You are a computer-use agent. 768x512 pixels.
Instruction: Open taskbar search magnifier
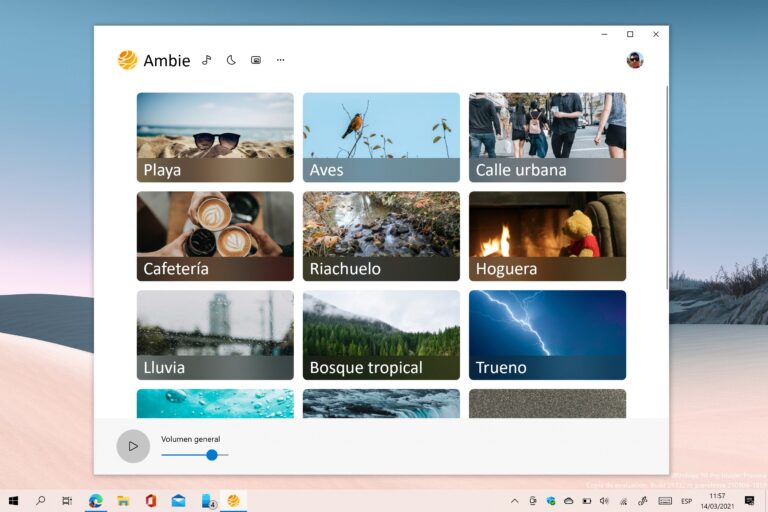tap(41, 501)
